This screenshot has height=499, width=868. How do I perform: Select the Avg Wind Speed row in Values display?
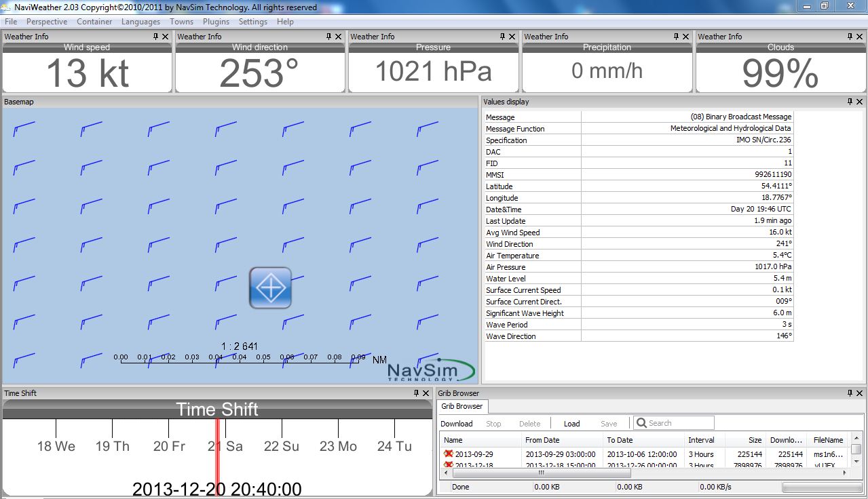point(639,233)
